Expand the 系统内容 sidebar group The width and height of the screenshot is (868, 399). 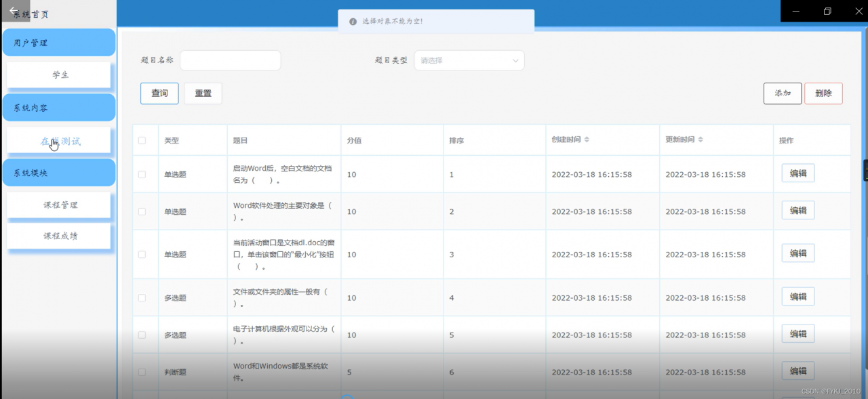pyautogui.click(x=58, y=108)
